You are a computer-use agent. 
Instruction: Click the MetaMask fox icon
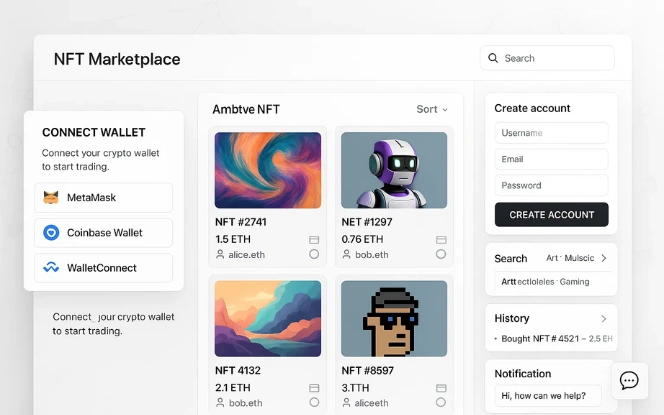[51, 198]
